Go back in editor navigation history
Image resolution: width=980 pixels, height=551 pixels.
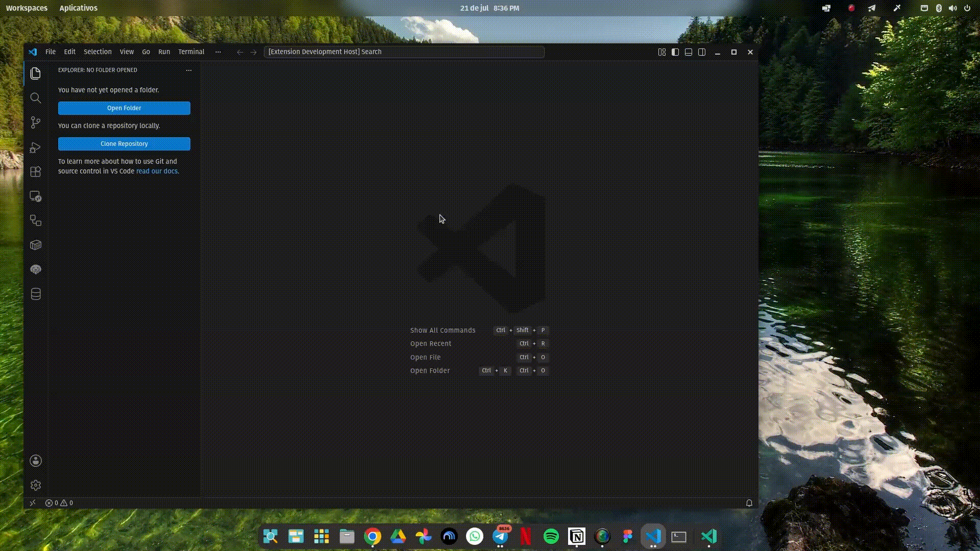[x=240, y=52]
